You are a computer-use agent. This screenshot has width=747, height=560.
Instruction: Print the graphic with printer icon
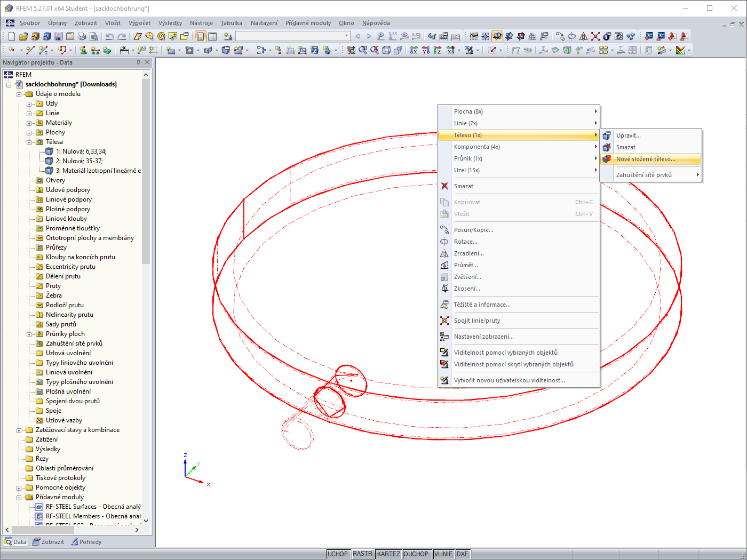(82, 36)
